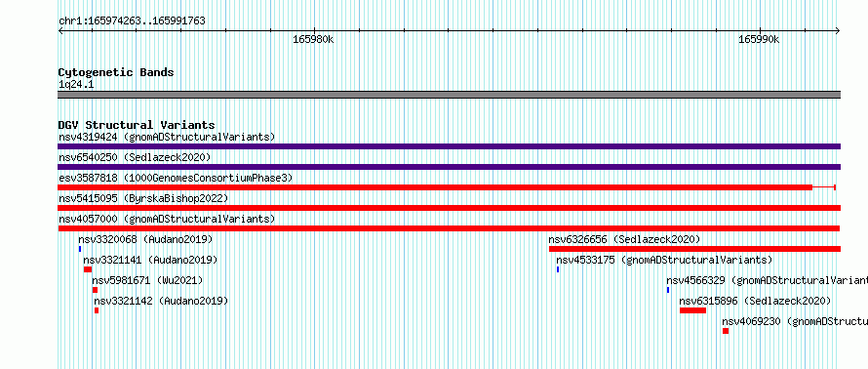Select the purple bar under nsv4319424

click(449, 146)
